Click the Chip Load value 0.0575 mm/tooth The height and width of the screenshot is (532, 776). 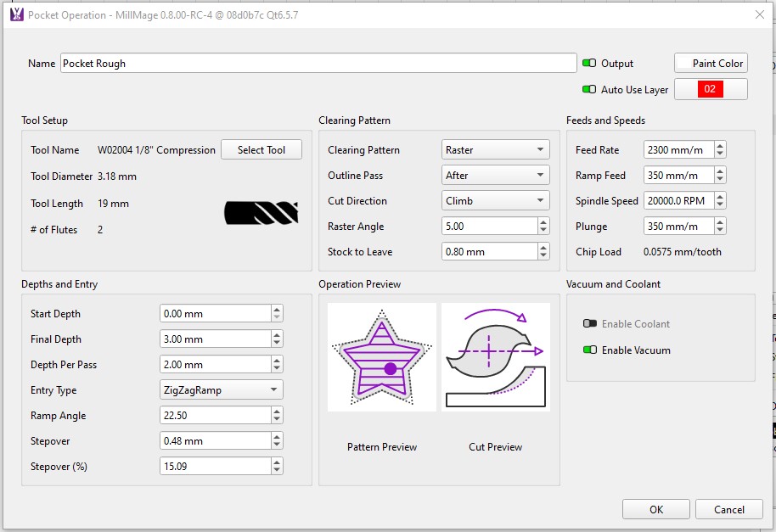(x=682, y=252)
